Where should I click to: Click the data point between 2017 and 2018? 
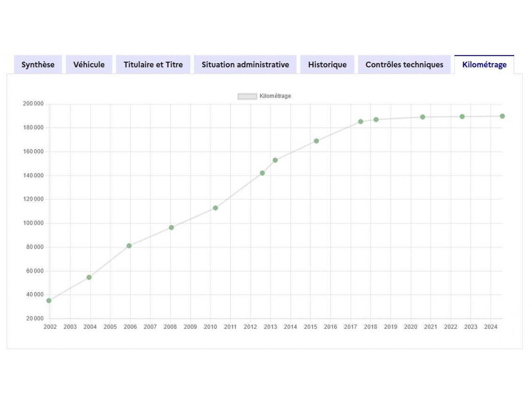pyautogui.click(x=361, y=121)
